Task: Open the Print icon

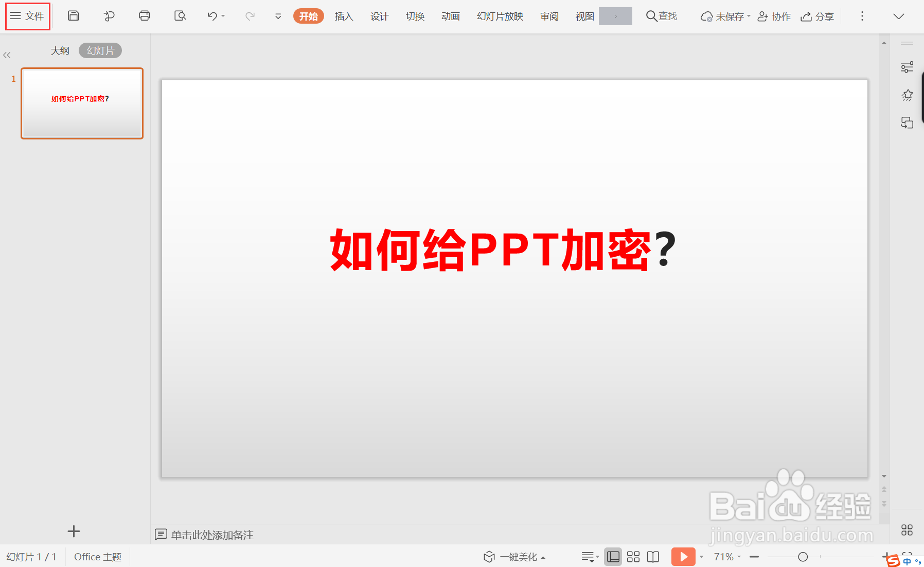Action: coord(144,16)
